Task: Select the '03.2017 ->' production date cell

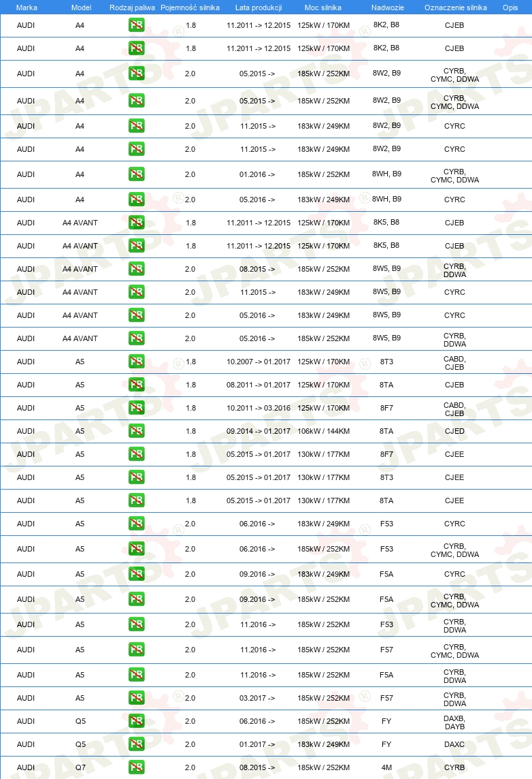Action: coord(257,698)
